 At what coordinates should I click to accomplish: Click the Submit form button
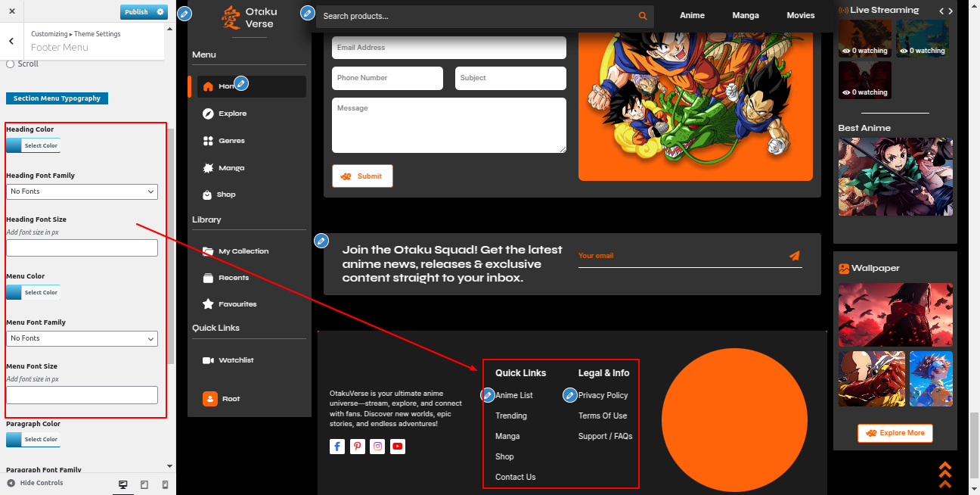tap(362, 176)
